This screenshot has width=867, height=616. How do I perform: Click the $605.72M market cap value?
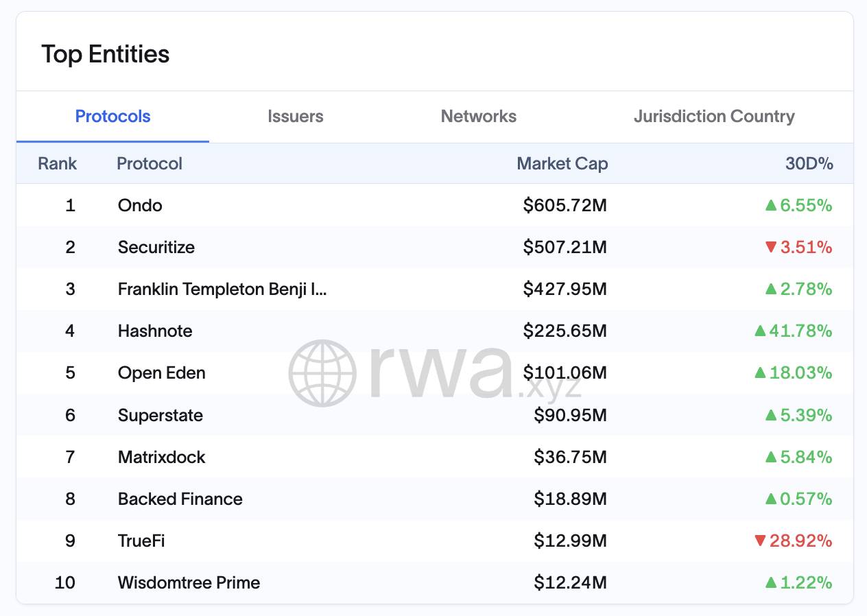pyautogui.click(x=565, y=205)
